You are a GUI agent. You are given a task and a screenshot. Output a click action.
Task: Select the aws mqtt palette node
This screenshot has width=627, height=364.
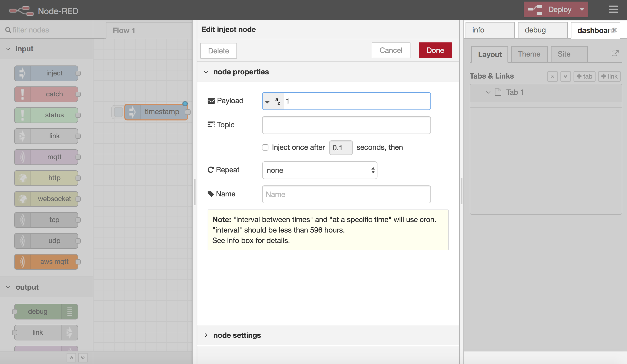(46, 262)
